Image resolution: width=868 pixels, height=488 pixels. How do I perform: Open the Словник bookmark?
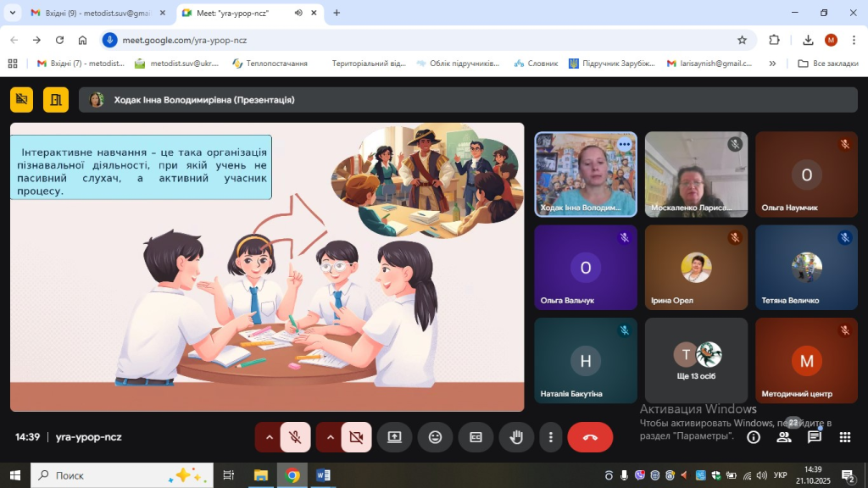coord(536,64)
